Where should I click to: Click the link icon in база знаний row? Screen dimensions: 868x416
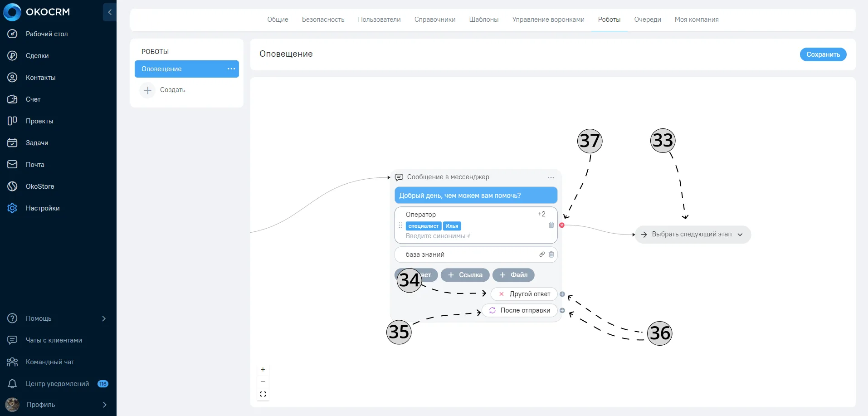[x=542, y=254]
